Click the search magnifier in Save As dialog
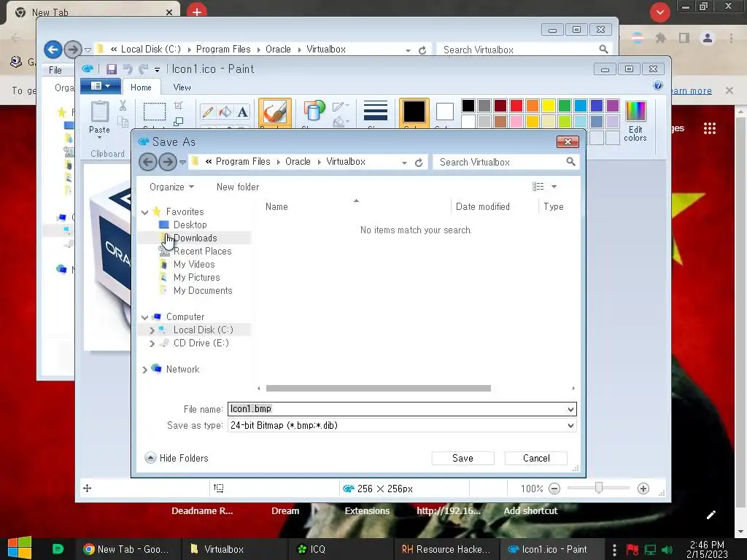This screenshot has height=560, width=747. 570,162
